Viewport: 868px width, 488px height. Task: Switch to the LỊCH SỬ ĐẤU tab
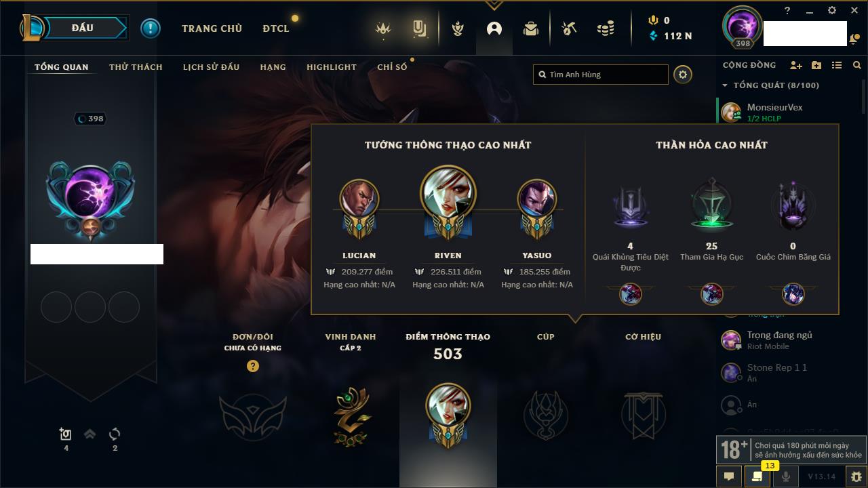(x=212, y=67)
